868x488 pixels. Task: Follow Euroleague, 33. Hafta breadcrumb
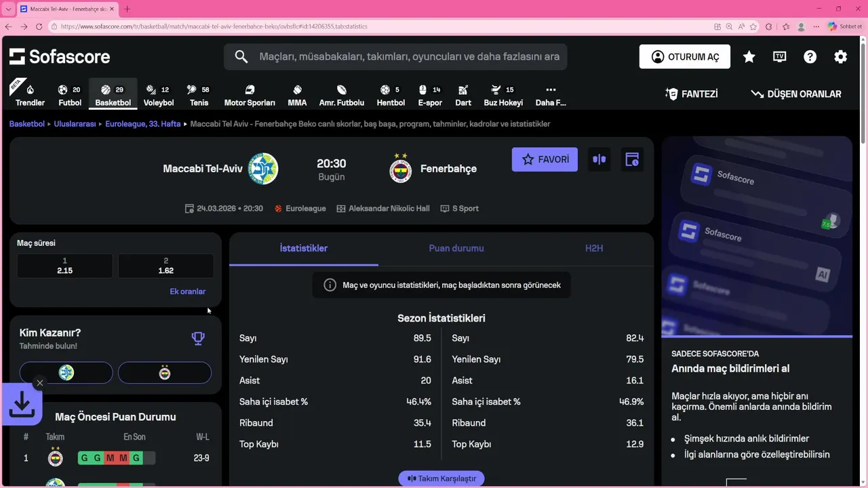tap(143, 124)
